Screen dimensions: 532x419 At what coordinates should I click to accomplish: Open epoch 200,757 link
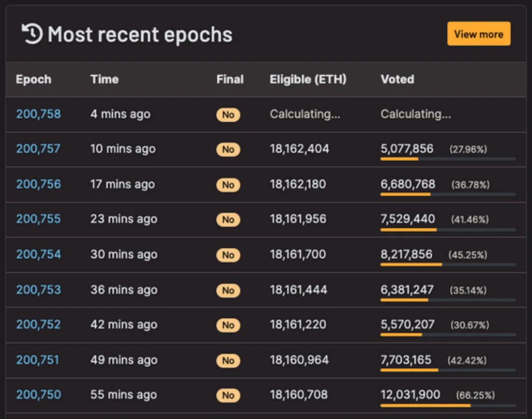click(x=38, y=148)
